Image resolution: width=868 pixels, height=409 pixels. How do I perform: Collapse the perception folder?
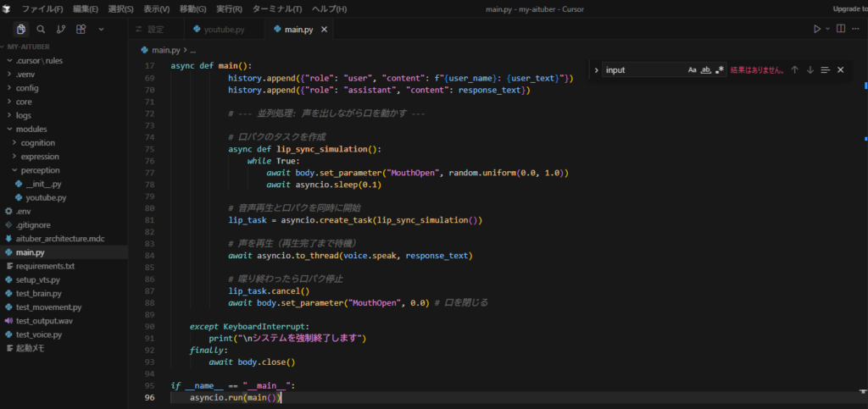coord(40,170)
